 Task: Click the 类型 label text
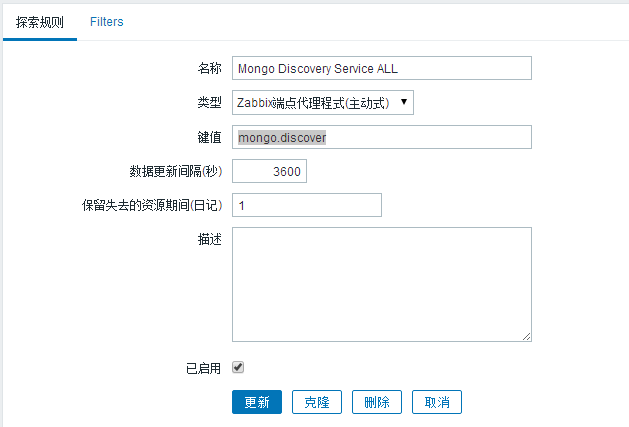(209, 102)
